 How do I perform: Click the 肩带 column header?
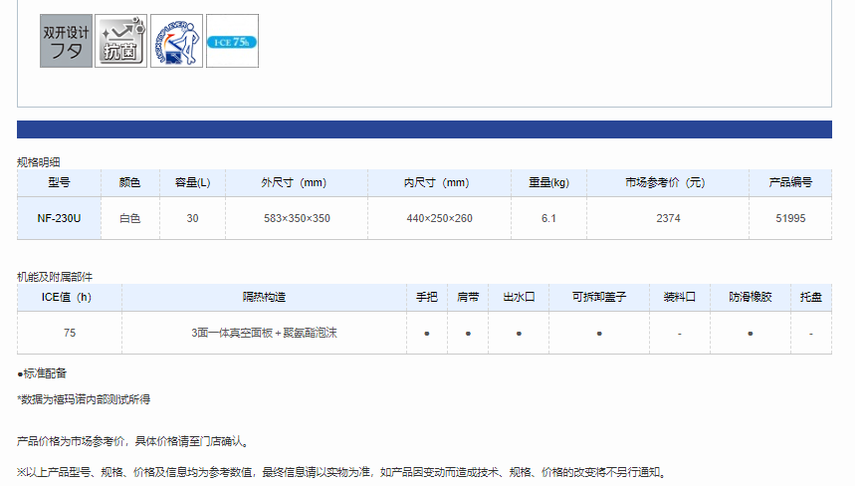[x=468, y=297]
